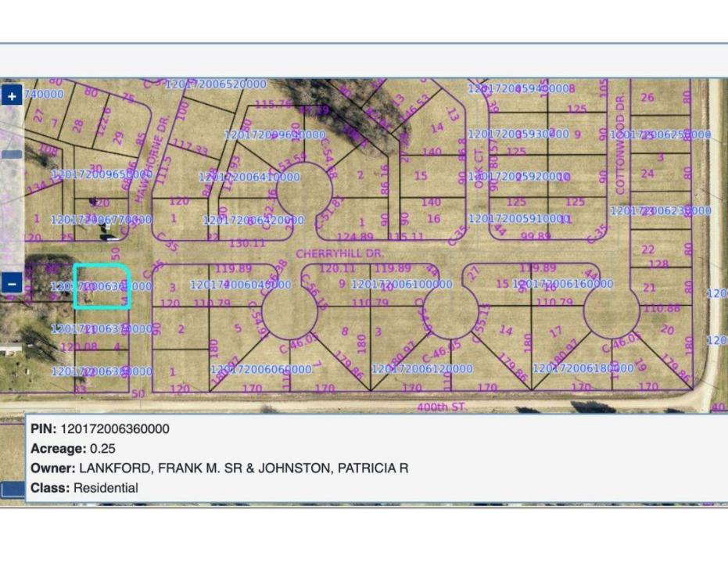The width and height of the screenshot is (728, 563).
Task: Click the zoom in plus button
Action: [12, 96]
